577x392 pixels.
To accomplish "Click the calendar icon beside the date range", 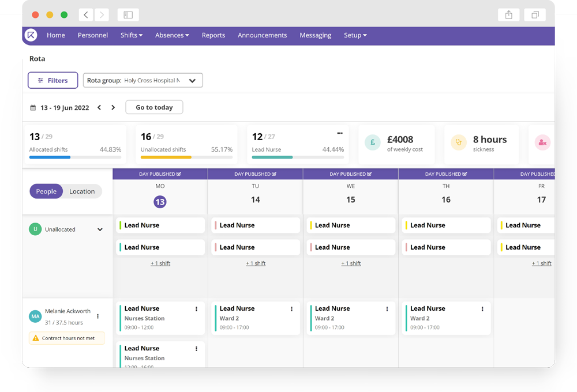I will click(33, 108).
